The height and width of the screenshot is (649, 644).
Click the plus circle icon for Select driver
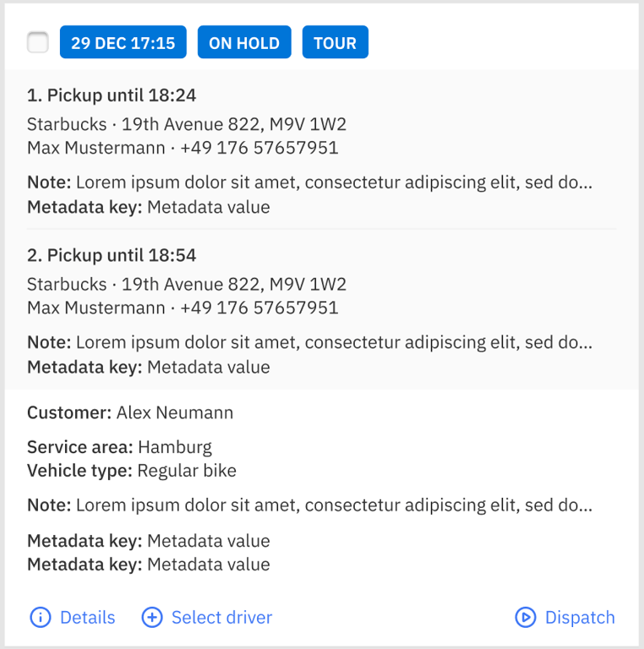pos(152,617)
